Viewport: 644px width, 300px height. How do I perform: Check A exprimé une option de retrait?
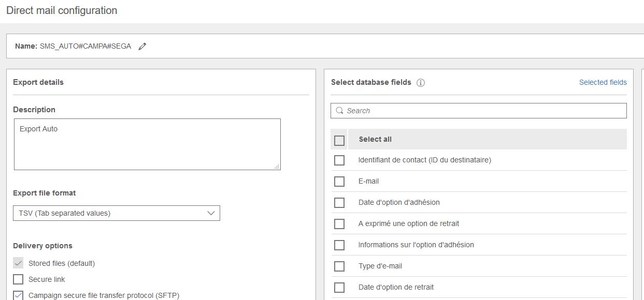[339, 224]
